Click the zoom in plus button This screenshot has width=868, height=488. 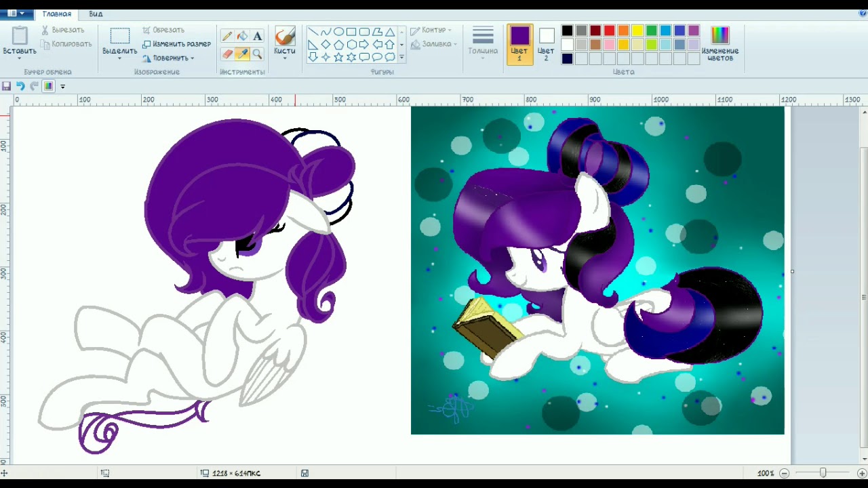(x=862, y=473)
